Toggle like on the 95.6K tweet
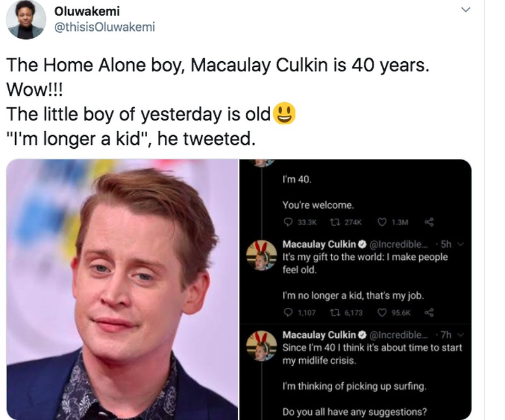Image resolution: width=505 pixels, height=420 pixels. click(383, 313)
